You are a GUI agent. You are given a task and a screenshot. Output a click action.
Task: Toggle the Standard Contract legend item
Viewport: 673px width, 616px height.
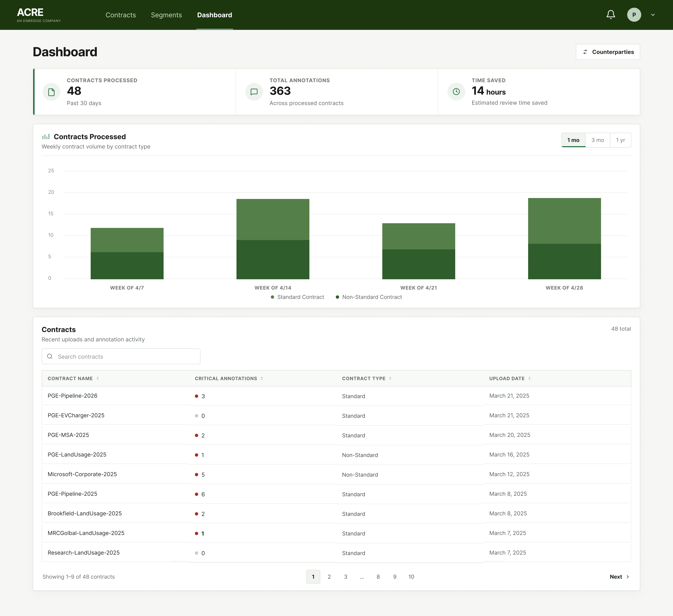297,297
